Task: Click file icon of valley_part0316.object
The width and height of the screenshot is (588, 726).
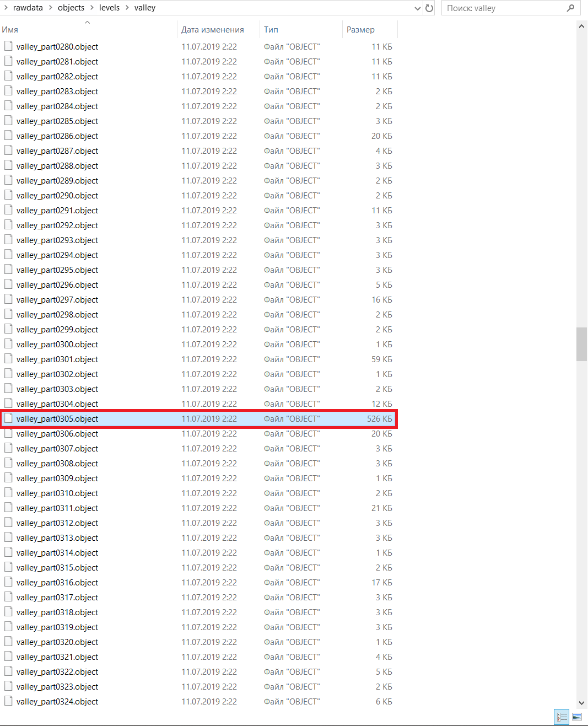Action: (x=8, y=582)
